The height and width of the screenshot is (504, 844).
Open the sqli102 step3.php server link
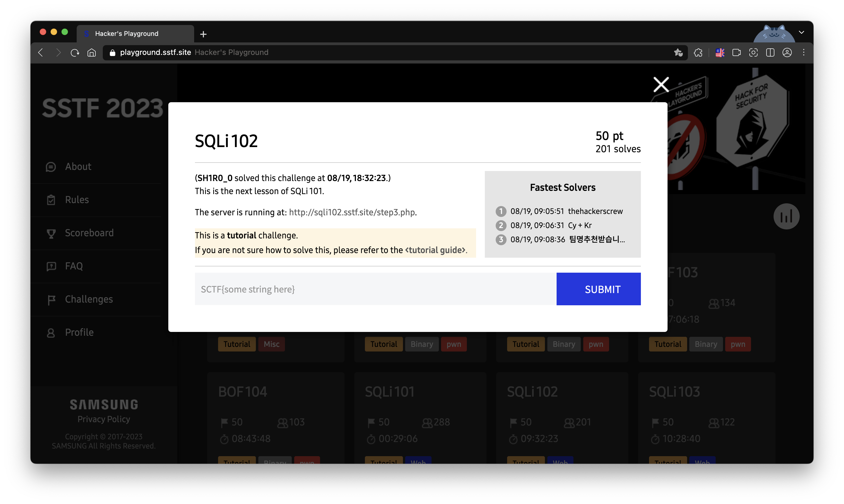point(352,212)
